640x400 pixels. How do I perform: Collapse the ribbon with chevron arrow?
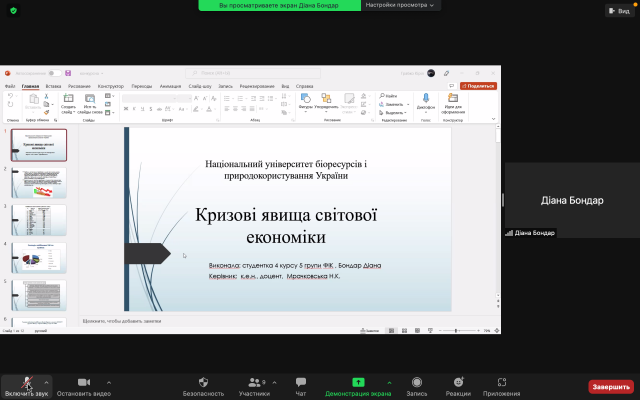(493, 119)
